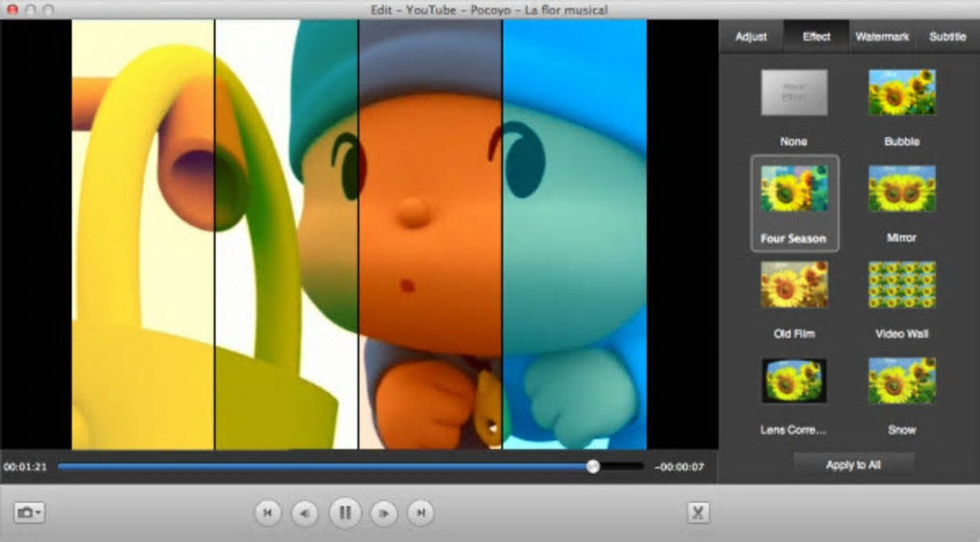Choose the Video Wall effect thumbnail
The image size is (980, 542).
[902, 284]
